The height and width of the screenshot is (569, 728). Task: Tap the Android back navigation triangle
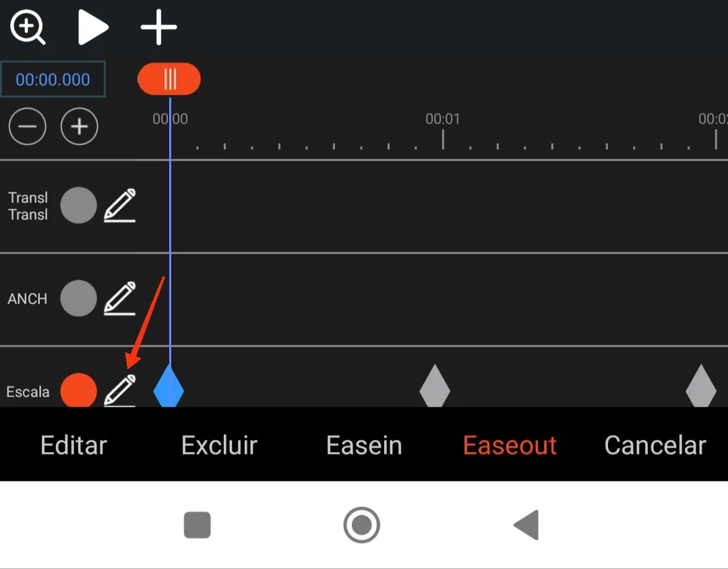click(526, 525)
